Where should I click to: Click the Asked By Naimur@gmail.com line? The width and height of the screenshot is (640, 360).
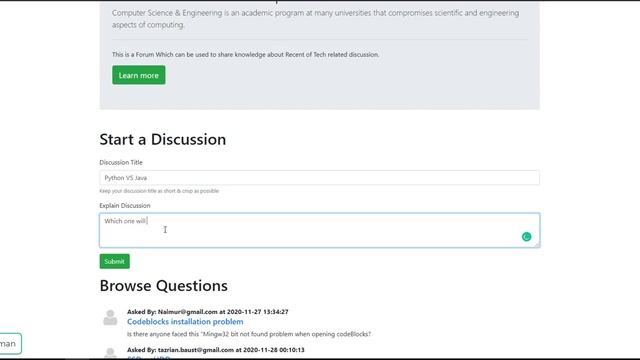(x=207, y=312)
